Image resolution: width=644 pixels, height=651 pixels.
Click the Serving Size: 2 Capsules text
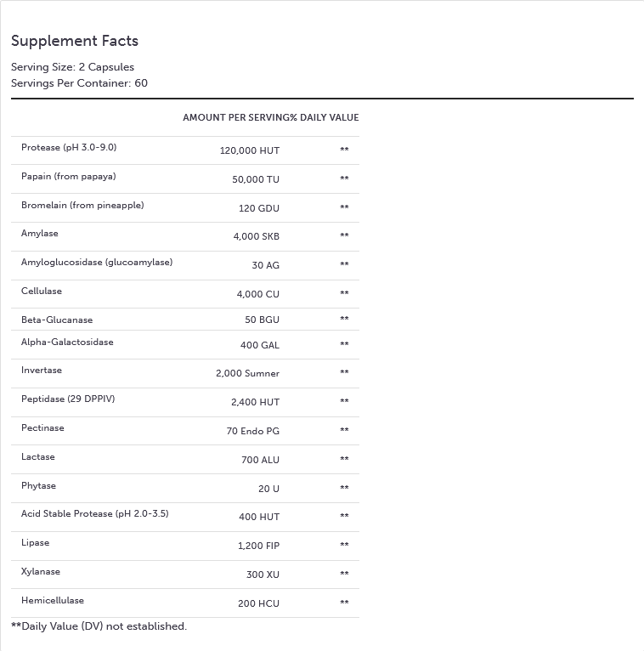pos(72,67)
